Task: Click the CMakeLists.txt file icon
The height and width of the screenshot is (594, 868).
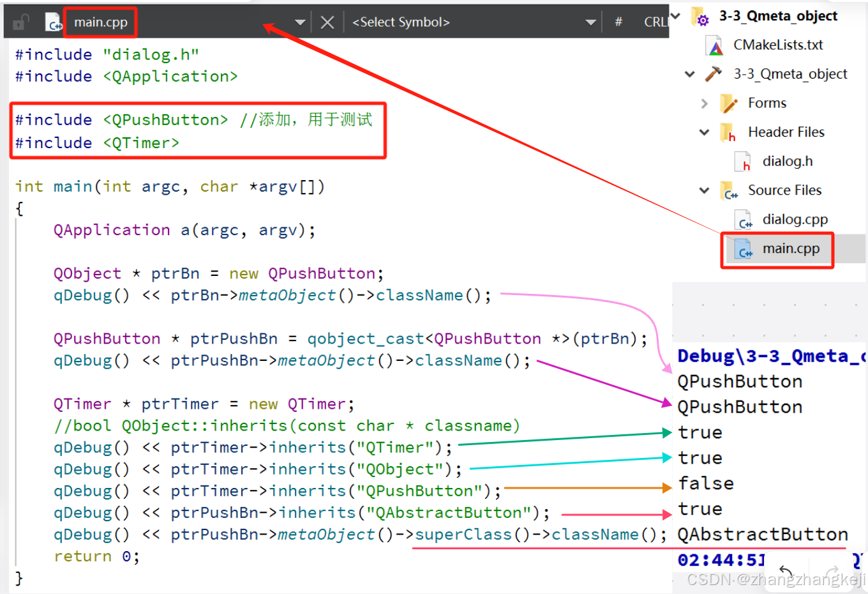Action: click(715, 45)
